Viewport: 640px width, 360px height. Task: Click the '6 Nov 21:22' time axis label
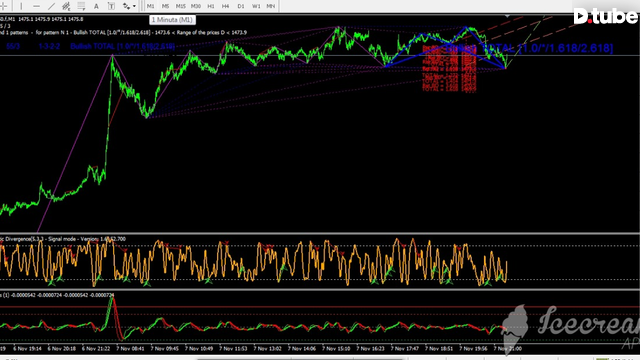pyautogui.click(x=96, y=349)
